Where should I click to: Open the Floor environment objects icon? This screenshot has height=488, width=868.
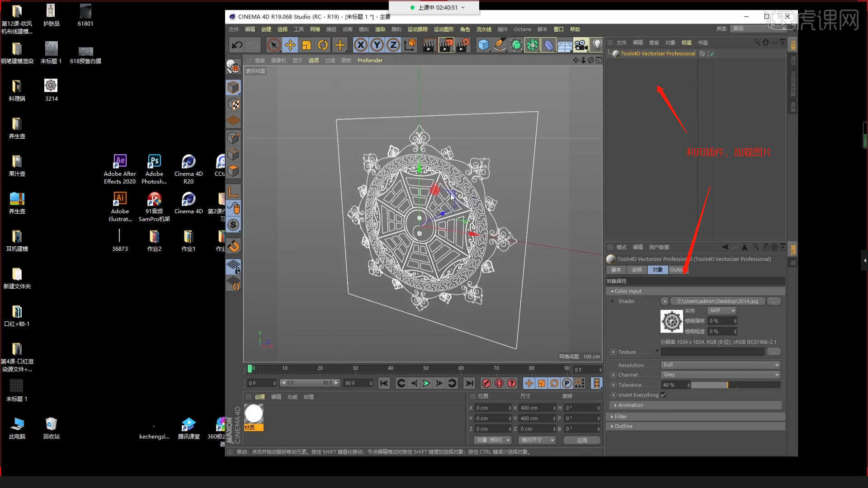(565, 45)
